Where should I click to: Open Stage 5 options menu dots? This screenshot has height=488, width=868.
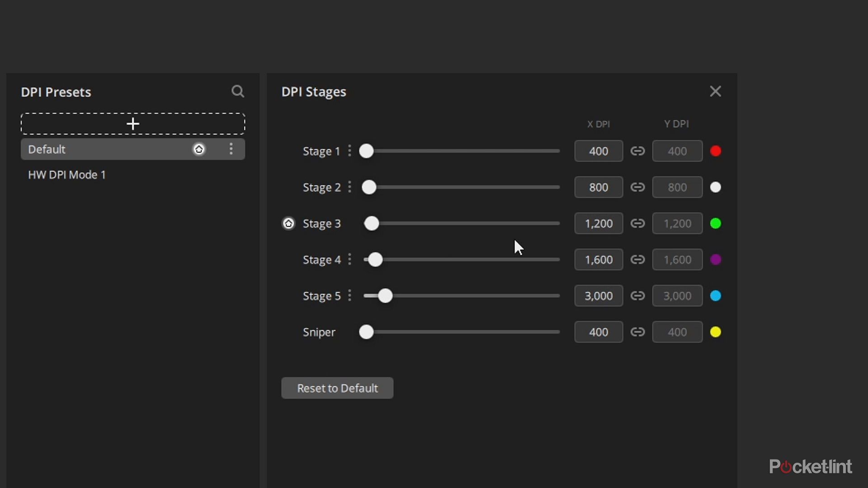tap(349, 296)
